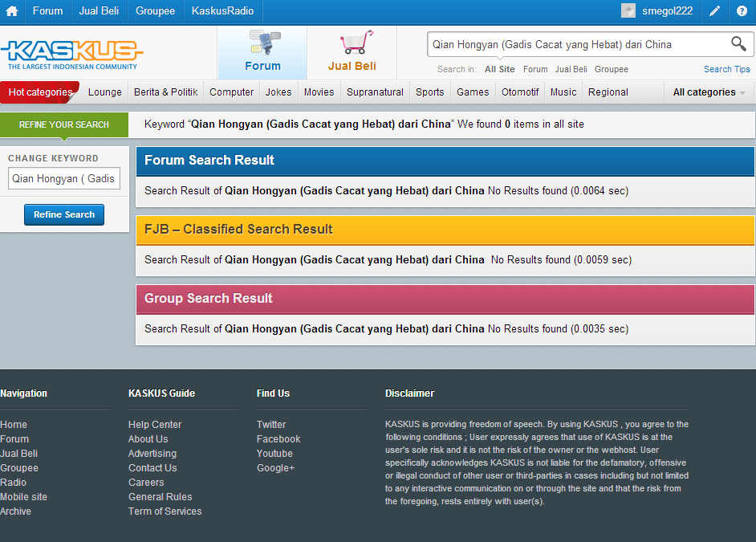The image size is (756, 542).
Task: Open the Movies category
Action: [x=319, y=92]
